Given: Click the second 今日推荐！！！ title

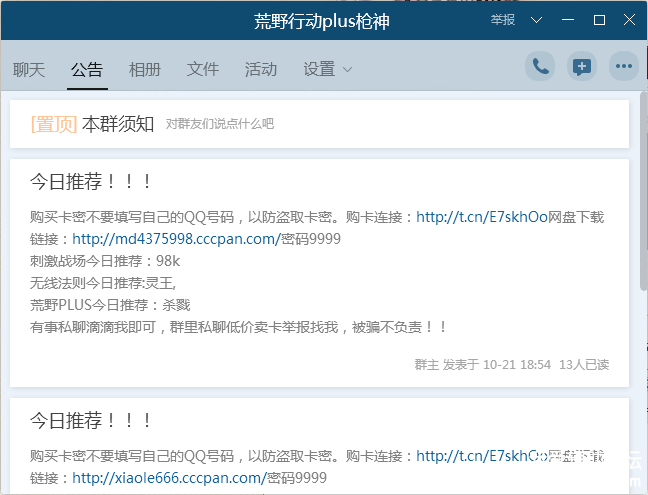Looking at the screenshot, I should [91, 421].
